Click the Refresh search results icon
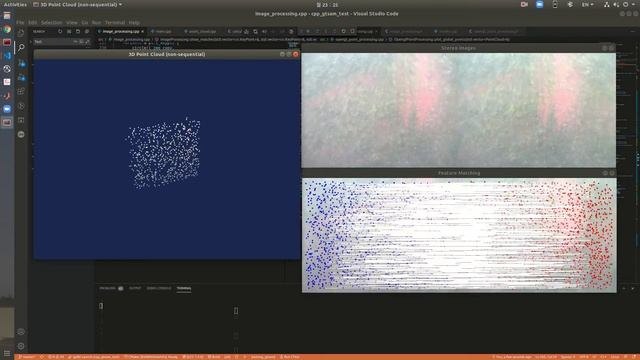The height and width of the screenshot is (360, 640). [x=60, y=31]
